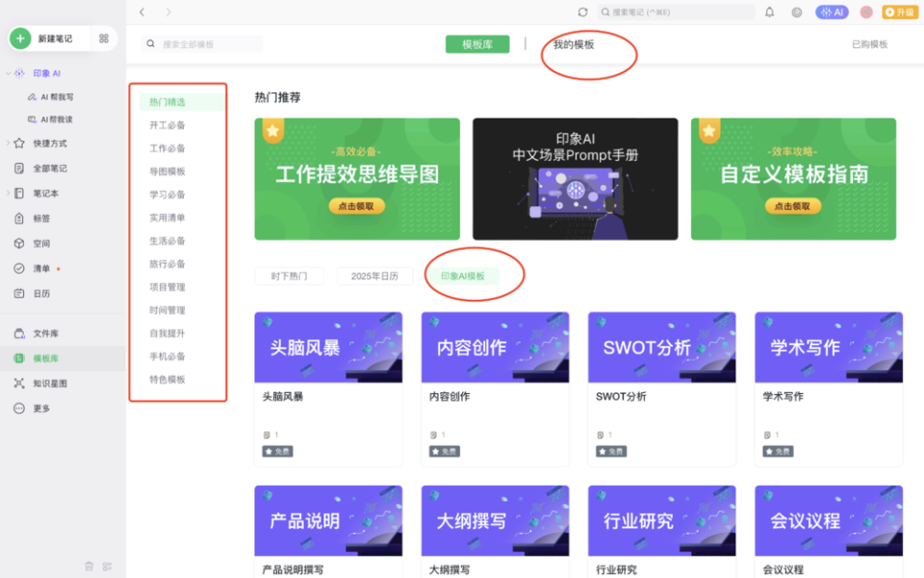Click the list settings icon beside trash
The image size is (924, 578).
(x=107, y=566)
